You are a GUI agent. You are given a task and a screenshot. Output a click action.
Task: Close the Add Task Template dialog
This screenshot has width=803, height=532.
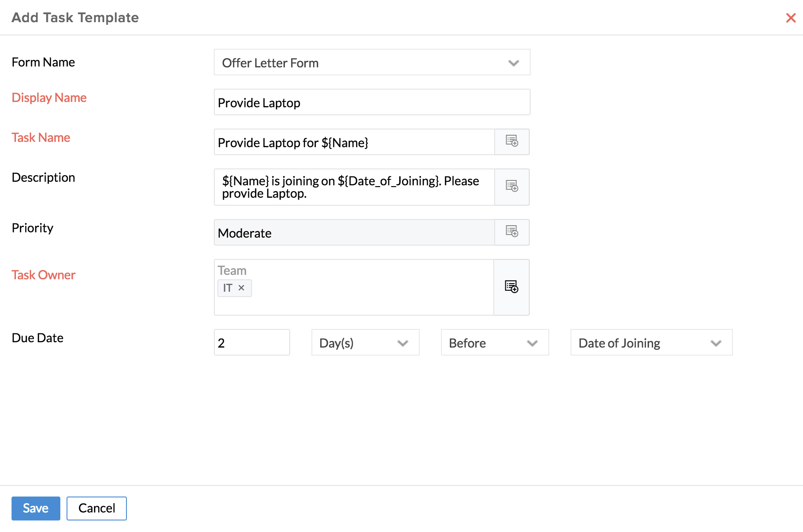point(791,18)
